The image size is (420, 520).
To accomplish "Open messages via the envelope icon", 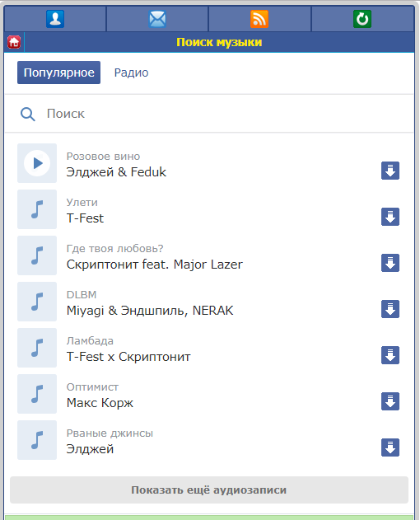I will point(157,19).
